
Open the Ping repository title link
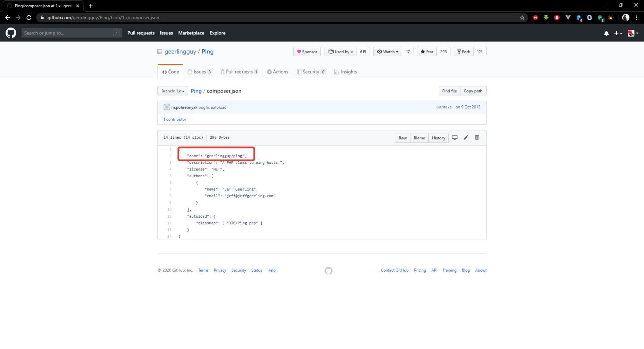[207, 52]
